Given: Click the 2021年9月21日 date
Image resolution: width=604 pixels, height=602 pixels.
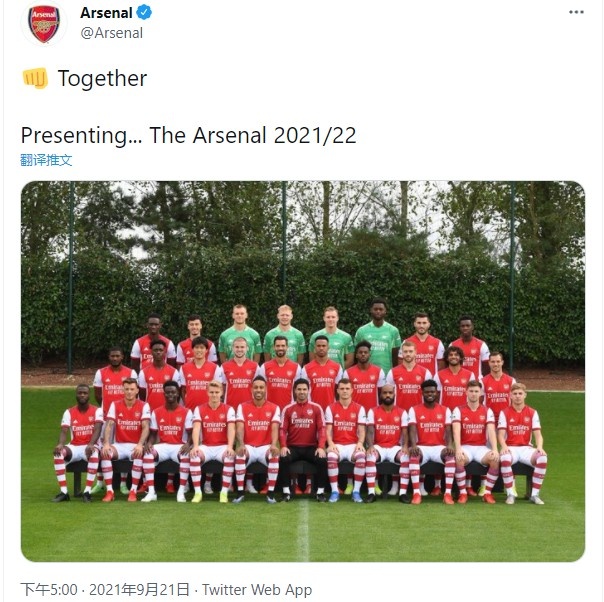Looking at the screenshot, I should tap(143, 590).
